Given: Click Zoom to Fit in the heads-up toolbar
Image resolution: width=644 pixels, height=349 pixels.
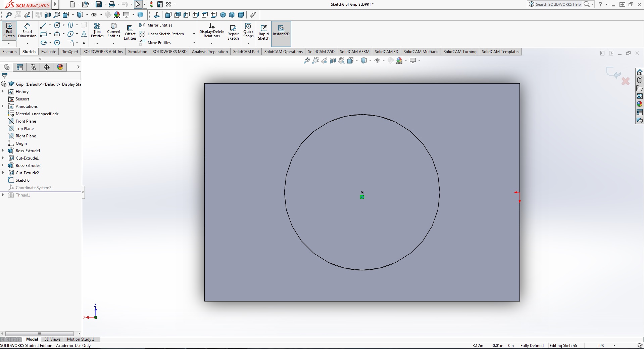Looking at the screenshot, I should pos(306,60).
